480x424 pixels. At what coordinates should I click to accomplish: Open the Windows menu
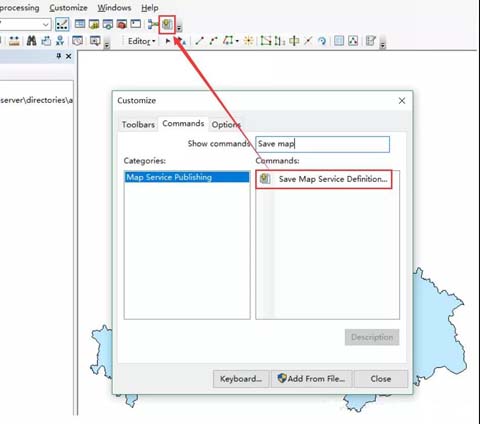pyautogui.click(x=114, y=8)
